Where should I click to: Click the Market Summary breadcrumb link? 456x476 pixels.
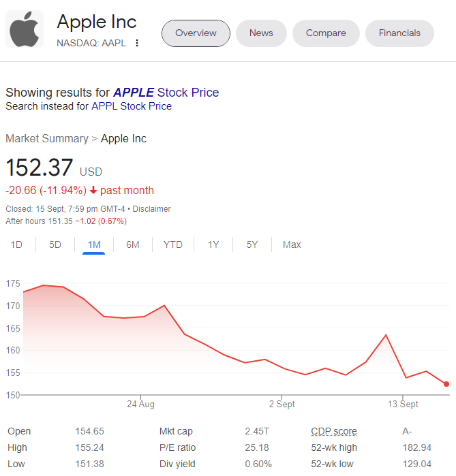[47, 139]
